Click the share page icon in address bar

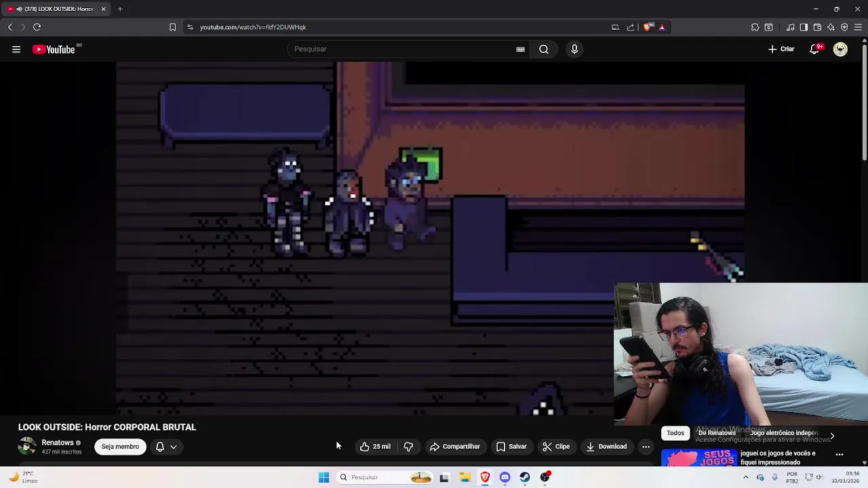coord(631,27)
